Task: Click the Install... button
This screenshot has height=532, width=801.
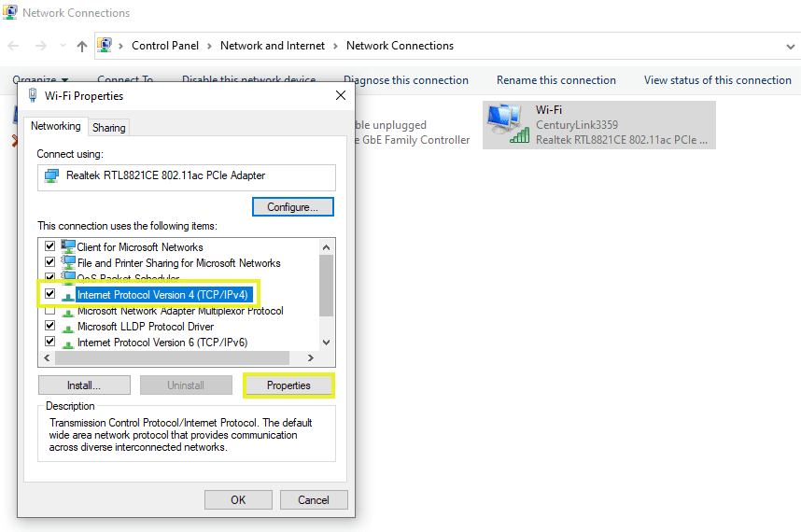Action: (84, 385)
